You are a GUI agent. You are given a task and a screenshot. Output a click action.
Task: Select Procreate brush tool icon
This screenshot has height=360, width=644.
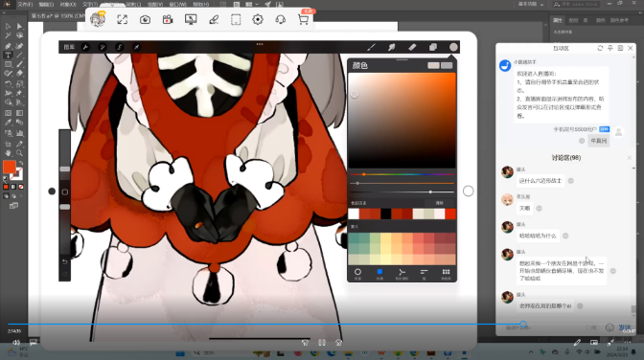point(371,47)
